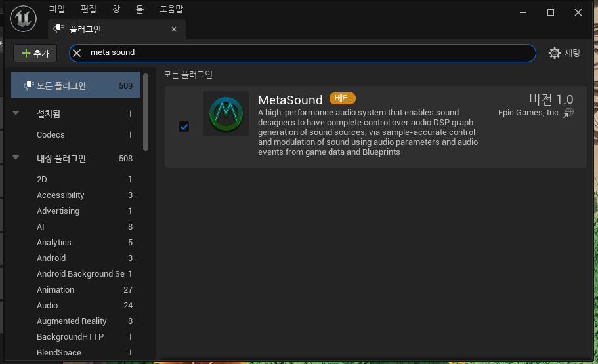Click the 모든 플러그인 heading above results
The height and width of the screenshot is (364, 598).
[188, 75]
